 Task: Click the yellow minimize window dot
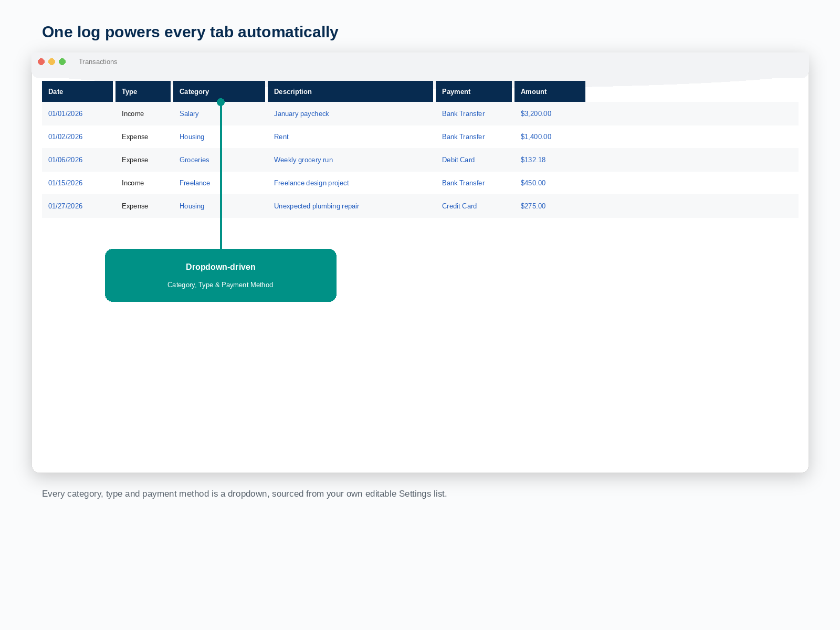tap(52, 62)
